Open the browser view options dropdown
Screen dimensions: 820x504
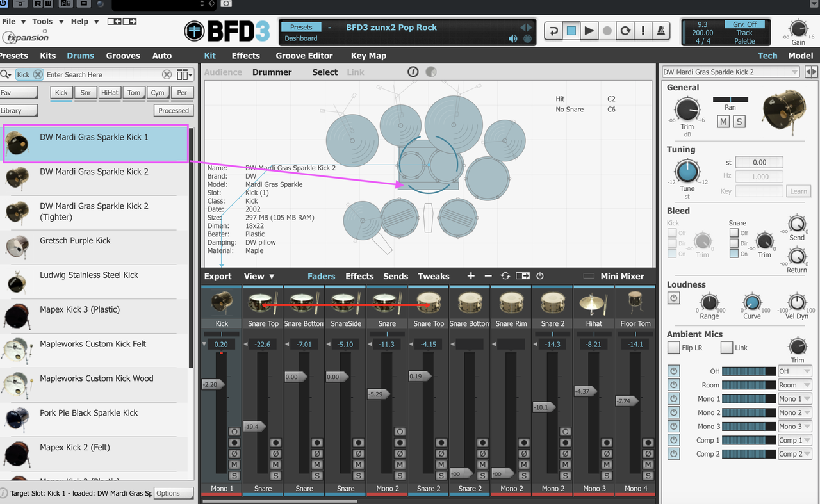tap(185, 75)
